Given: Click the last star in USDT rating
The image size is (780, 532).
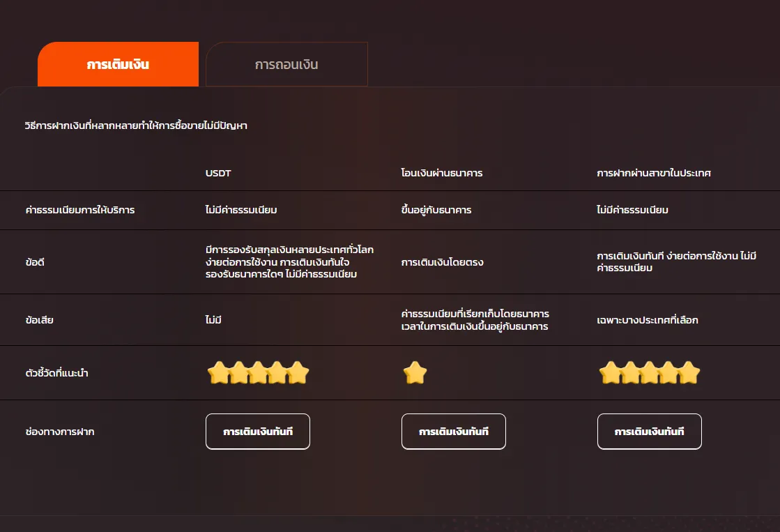Looking at the screenshot, I should 298,373.
